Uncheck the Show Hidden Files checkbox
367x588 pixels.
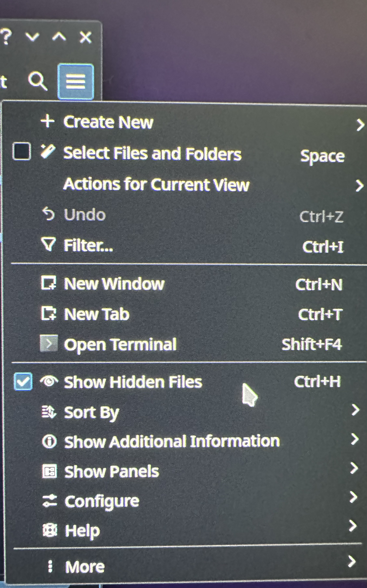pyautogui.click(x=23, y=381)
